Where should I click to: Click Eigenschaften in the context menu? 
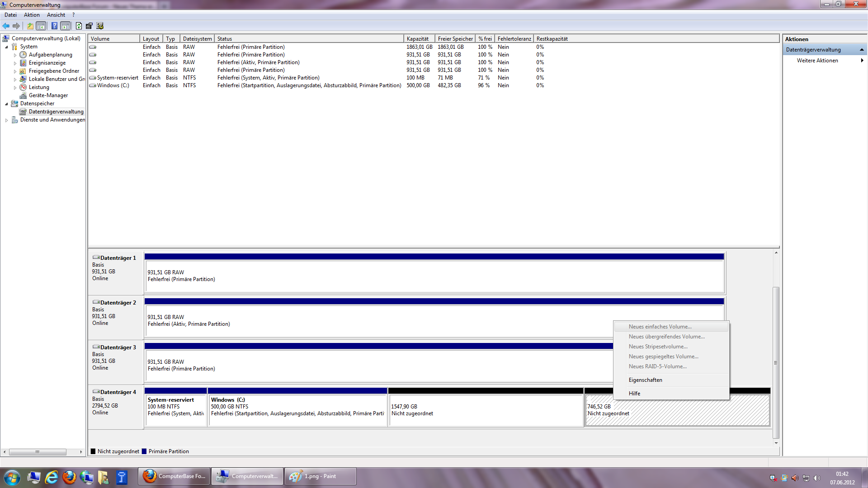[645, 380]
